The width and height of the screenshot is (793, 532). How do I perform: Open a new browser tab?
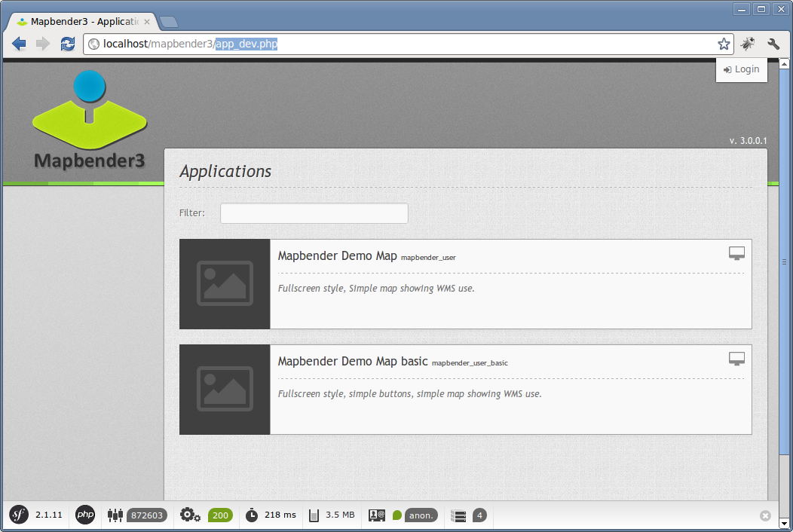click(x=168, y=22)
